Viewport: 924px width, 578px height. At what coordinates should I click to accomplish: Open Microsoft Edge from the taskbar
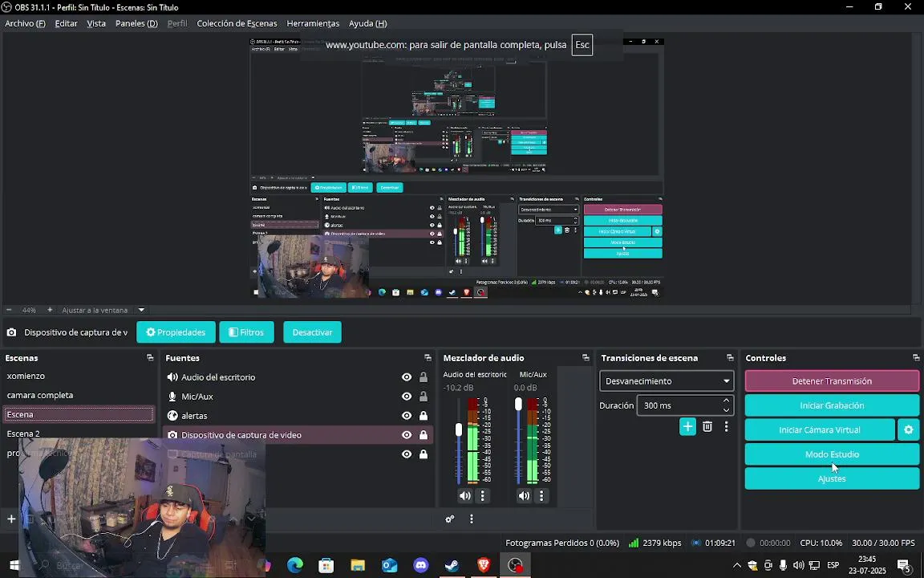(x=295, y=565)
